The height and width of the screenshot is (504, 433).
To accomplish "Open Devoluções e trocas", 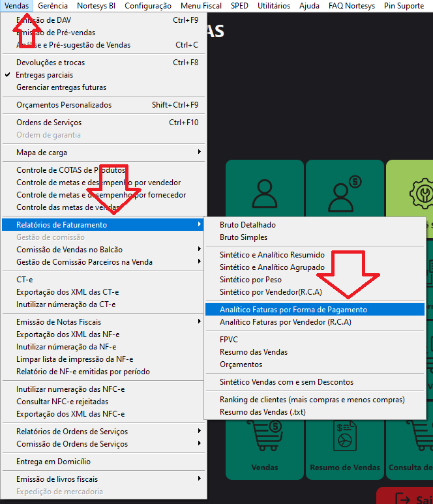I will pyautogui.click(x=51, y=63).
